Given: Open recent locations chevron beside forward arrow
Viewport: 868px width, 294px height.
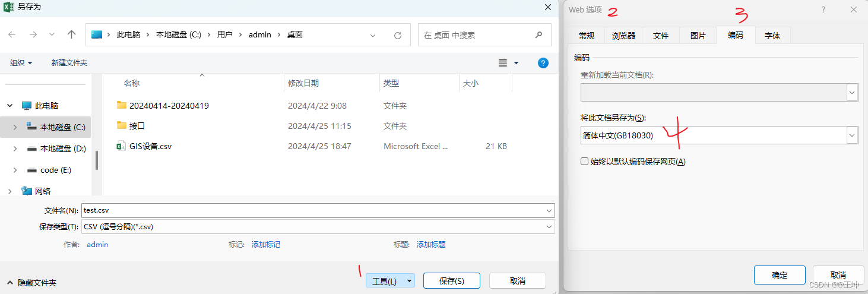Looking at the screenshot, I should click(52, 35).
